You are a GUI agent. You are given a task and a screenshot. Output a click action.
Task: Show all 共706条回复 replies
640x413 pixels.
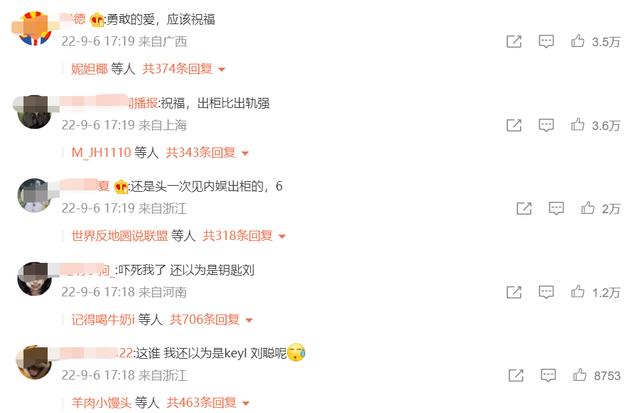[211, 319]
